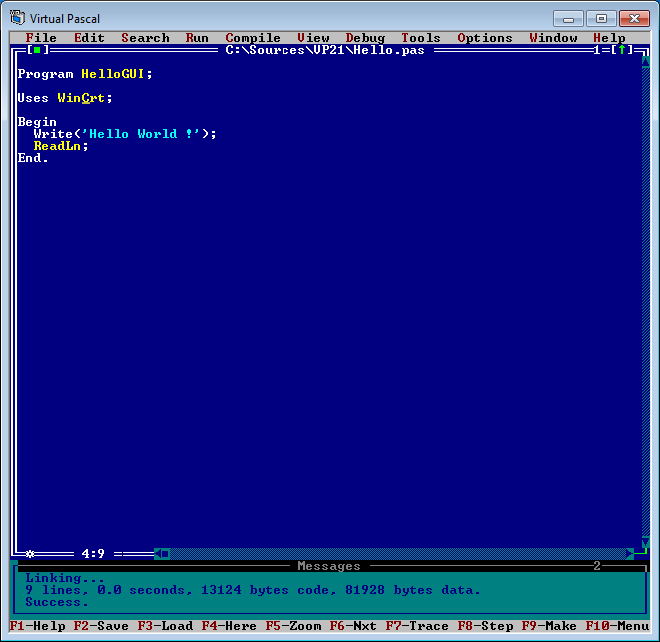
Task: Expand the Debug menu
Action: 365,38
